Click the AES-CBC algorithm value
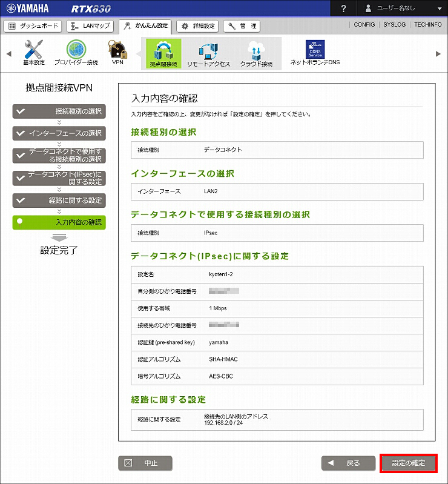 (221, 376)
